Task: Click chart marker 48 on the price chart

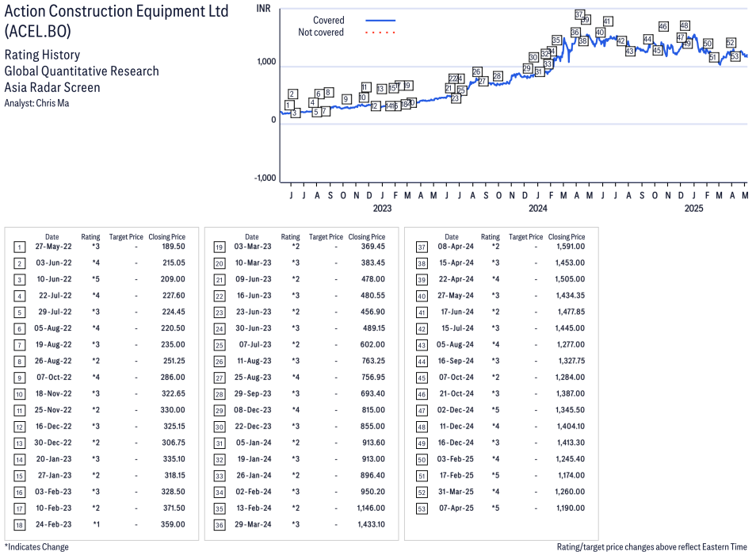Action: [685, 25]
